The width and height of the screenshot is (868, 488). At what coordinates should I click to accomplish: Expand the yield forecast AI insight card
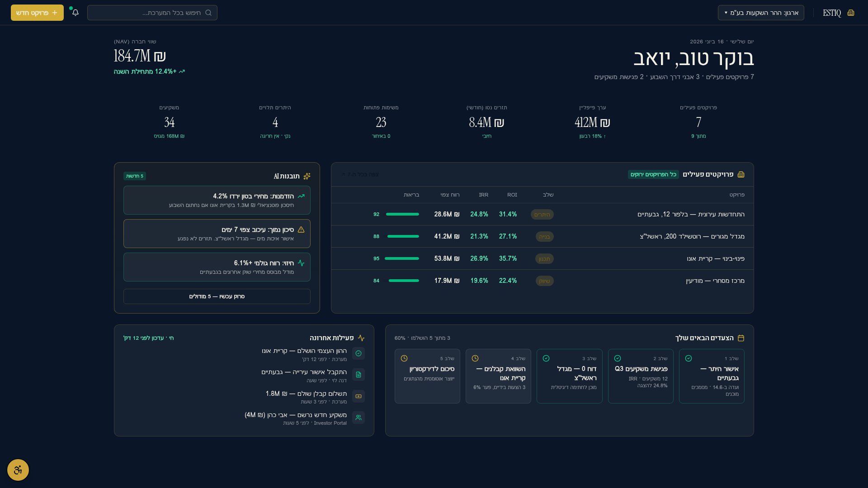coord(217,267)
